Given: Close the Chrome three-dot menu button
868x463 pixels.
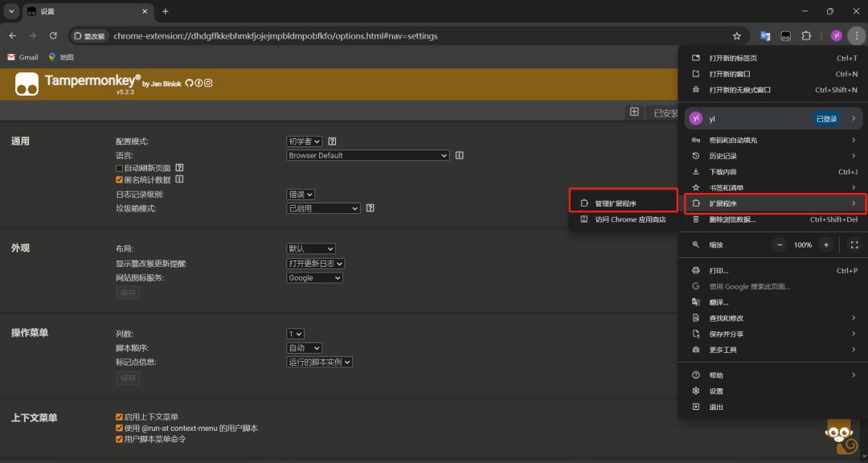Looking at the screenshot, I should click(x=857, y=36).
